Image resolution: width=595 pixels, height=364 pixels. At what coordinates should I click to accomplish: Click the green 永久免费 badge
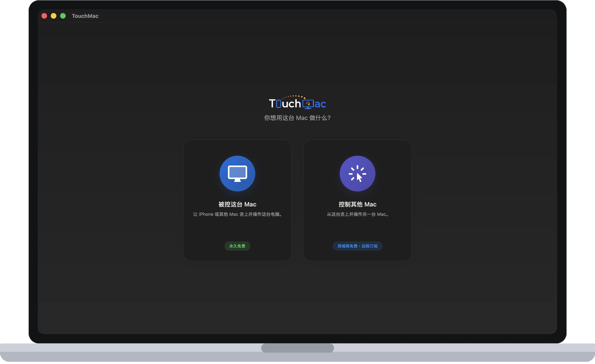pyautogui.click(x=237, y=246)
